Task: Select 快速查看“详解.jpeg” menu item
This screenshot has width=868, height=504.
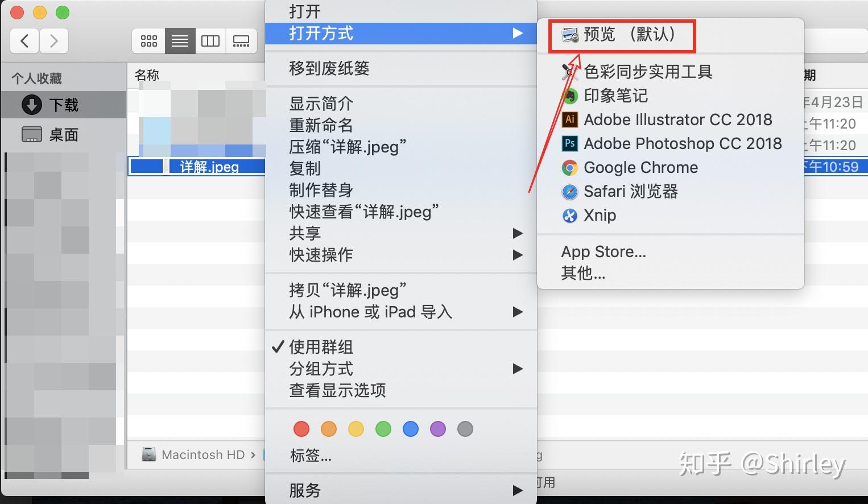Action: coord(401,212)
